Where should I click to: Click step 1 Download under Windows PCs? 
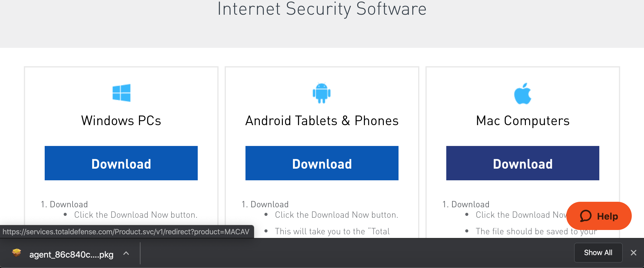(64, 204)
